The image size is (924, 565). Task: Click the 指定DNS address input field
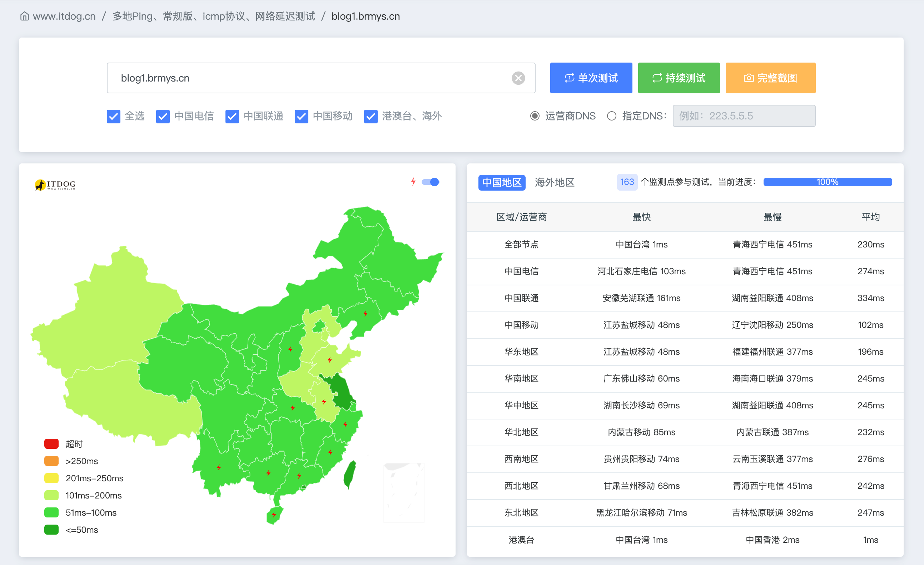click(x=744, y=116)
